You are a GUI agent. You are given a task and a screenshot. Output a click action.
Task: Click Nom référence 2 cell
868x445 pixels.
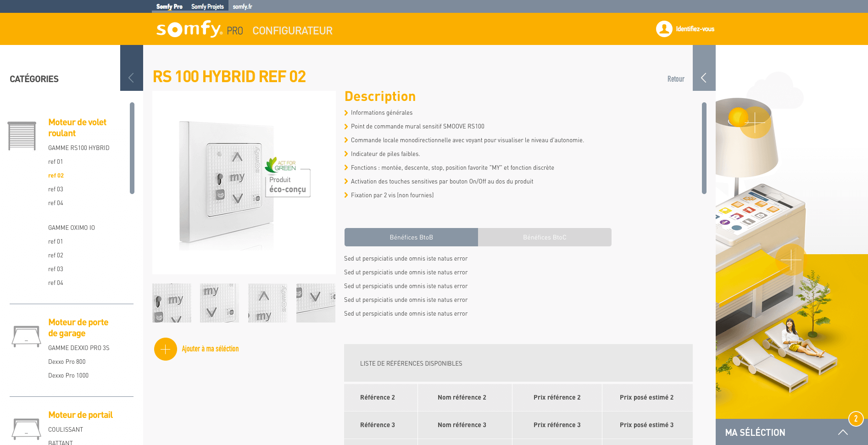coord(465,397)
